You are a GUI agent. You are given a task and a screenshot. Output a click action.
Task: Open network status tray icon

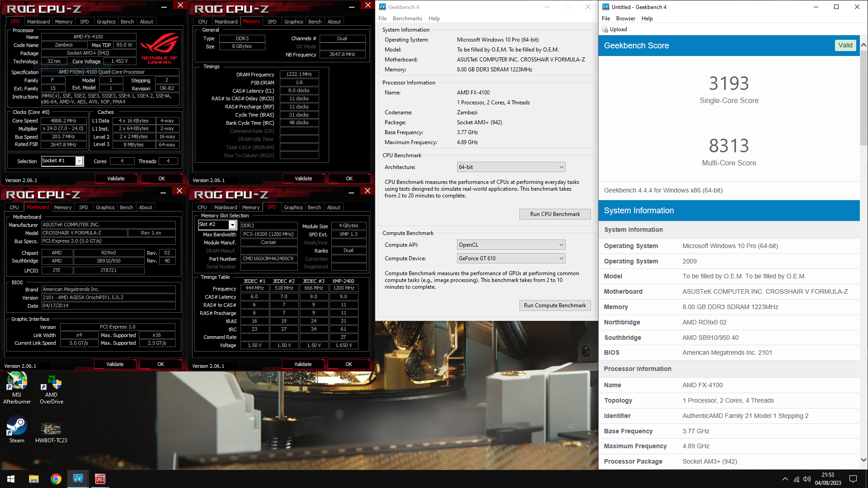point(797,479)
